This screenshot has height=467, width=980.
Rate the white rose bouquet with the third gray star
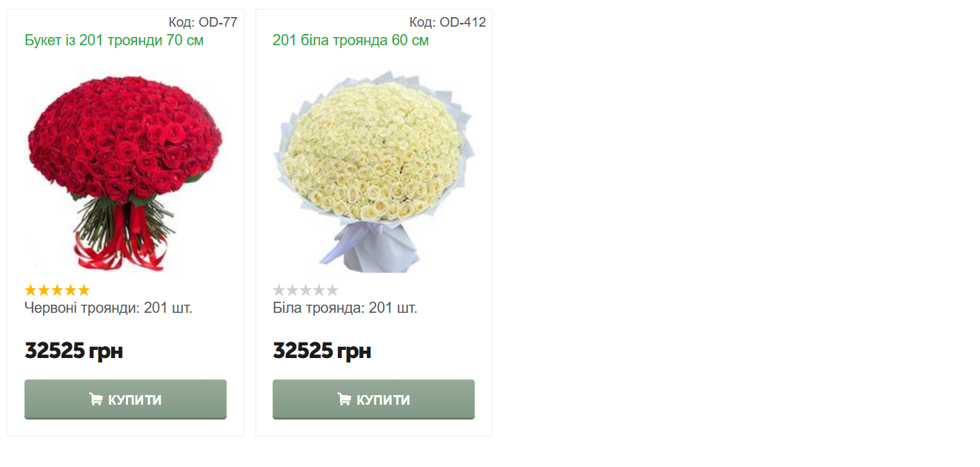pyautogui.click(x=305, y=290)
